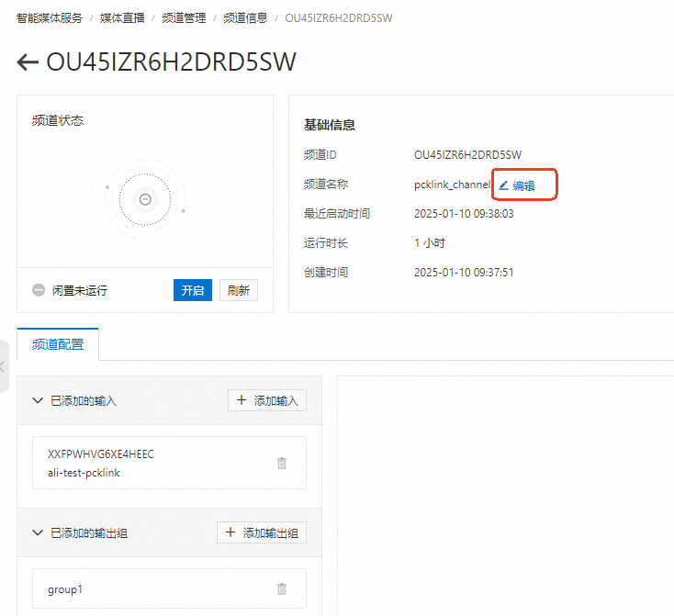The width and height of the screenshot is (674, 616).
Task: Click the 创建时间 field label
Action: 326,272
